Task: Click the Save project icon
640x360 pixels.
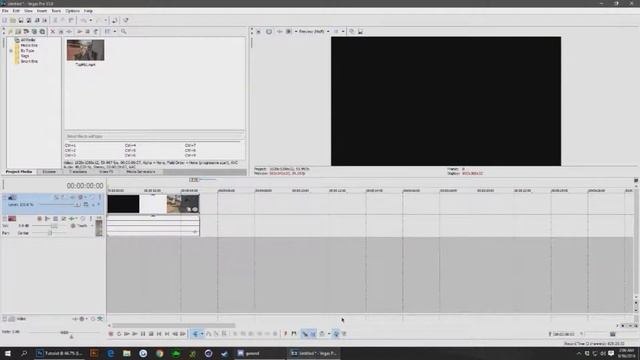Action: 21,20
